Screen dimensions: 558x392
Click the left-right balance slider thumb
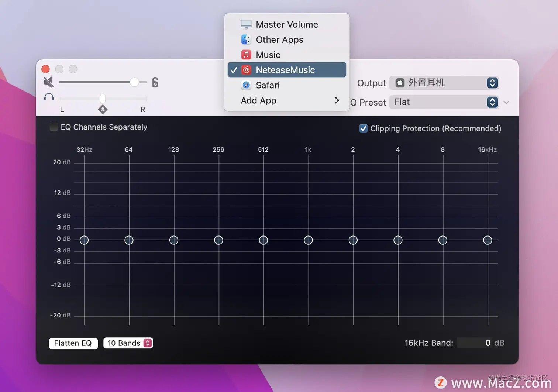(x=103, y=98)
